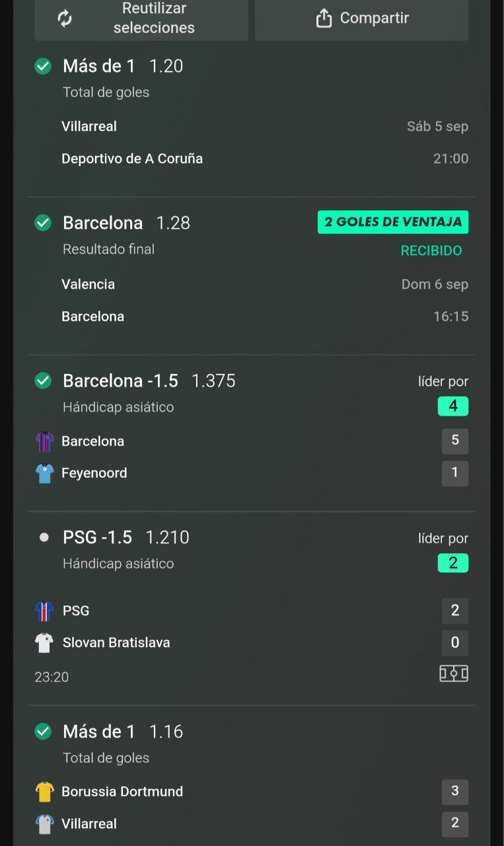Click the Reutilizar selecciones refresh icon

click(x=65, y=18)
